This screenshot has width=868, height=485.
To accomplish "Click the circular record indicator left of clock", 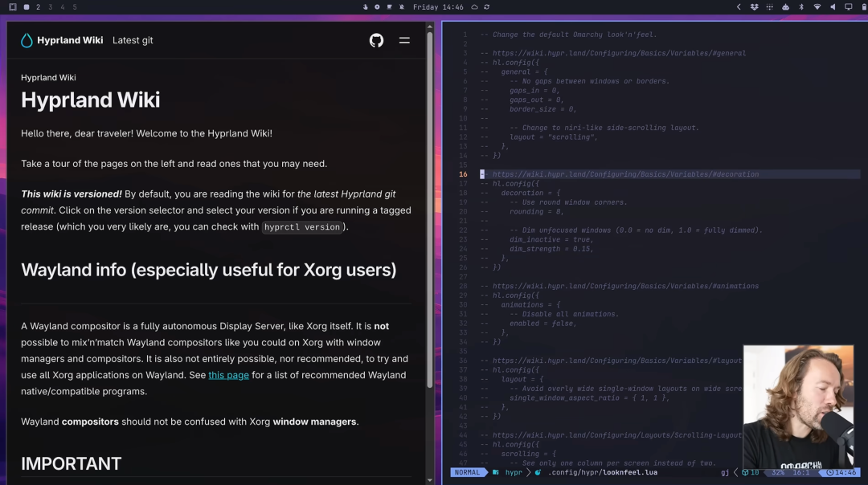I will click(x=377, y=7).
